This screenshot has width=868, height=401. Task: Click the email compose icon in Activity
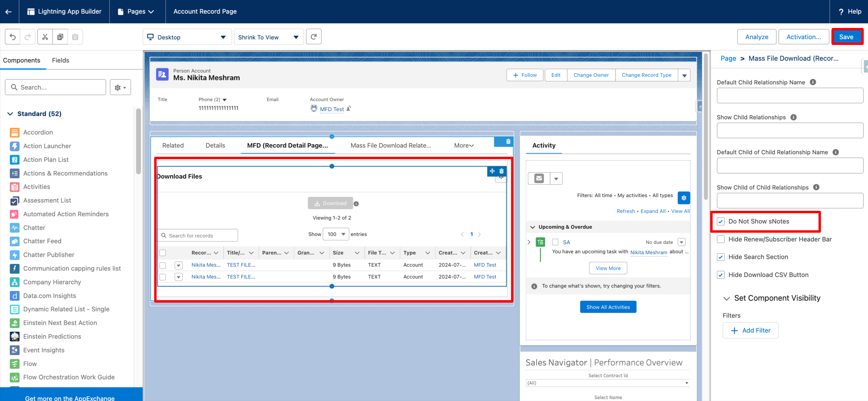coord(539,178)
